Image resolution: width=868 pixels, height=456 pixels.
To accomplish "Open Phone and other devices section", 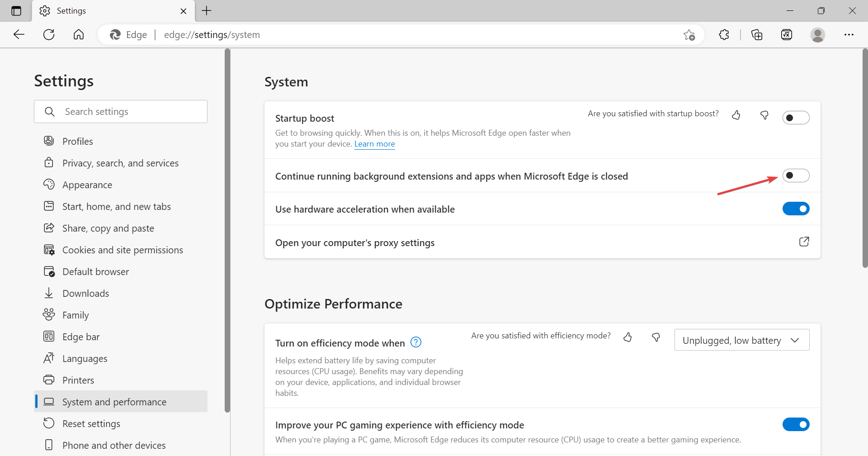I will click(121, 445).
